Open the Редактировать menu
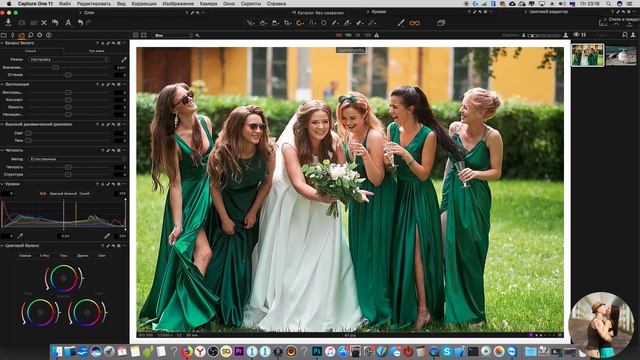Screen dimensions: 640x360 [94, 3]
